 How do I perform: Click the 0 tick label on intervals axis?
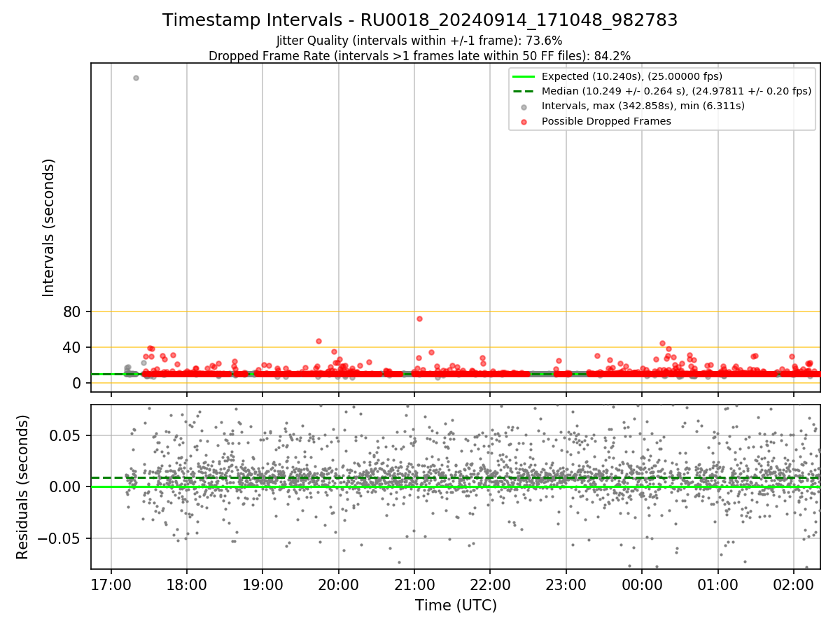click(x=78, y=384)
